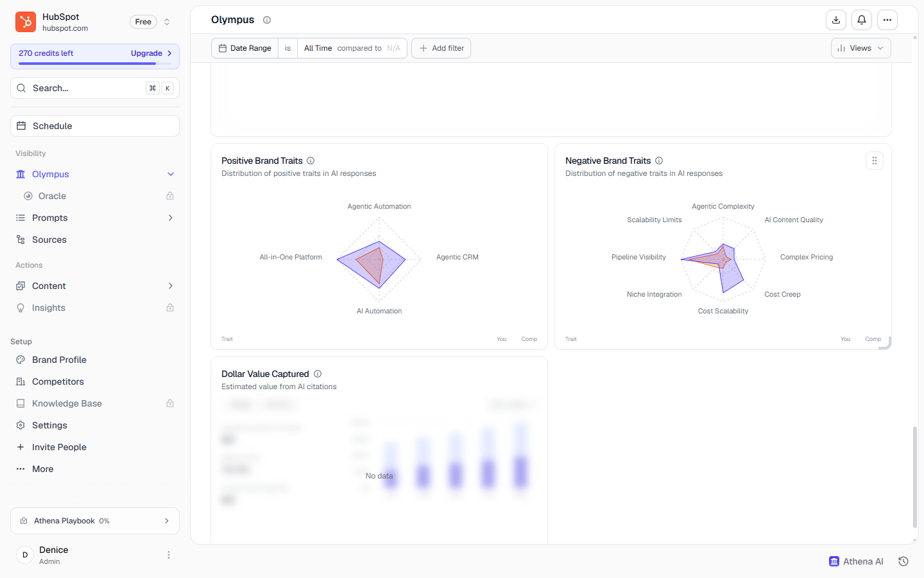This screenshot has height=578, width=924.
Task: Click the Invite People plus icon
Action: click(x=21, y=447)
